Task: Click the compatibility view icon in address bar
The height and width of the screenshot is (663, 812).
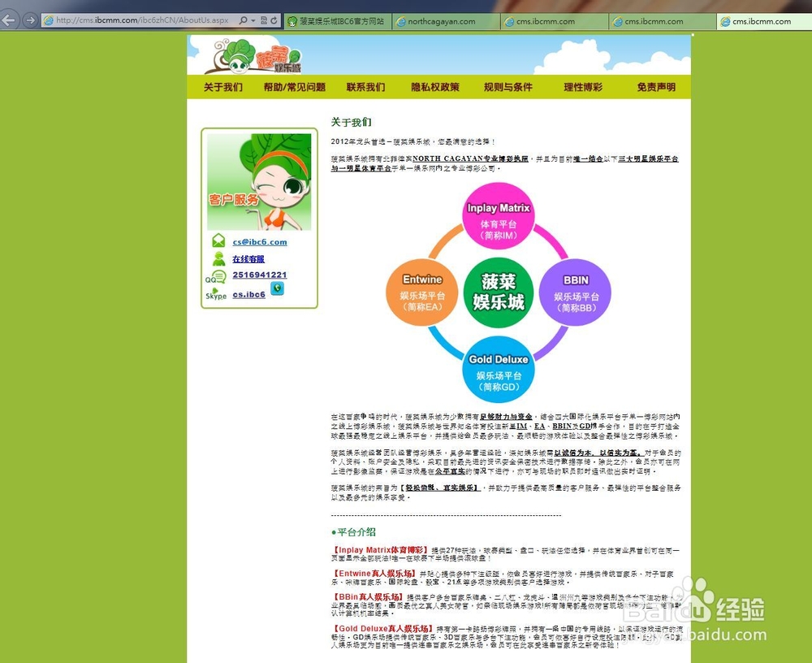Action: click(263, 19)
